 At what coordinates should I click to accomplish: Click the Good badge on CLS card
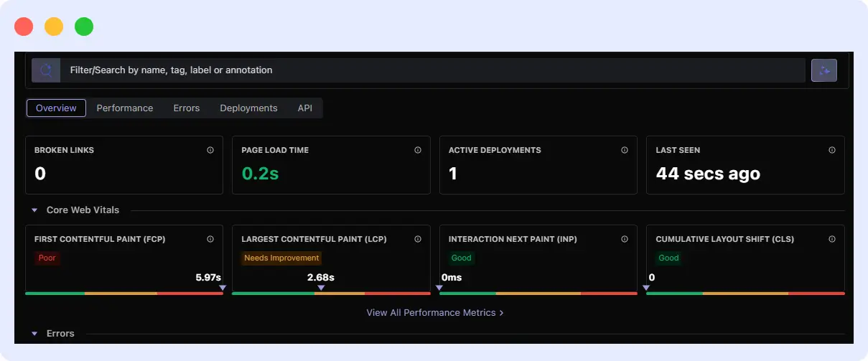pyautogui.click(x=668, y=258)
